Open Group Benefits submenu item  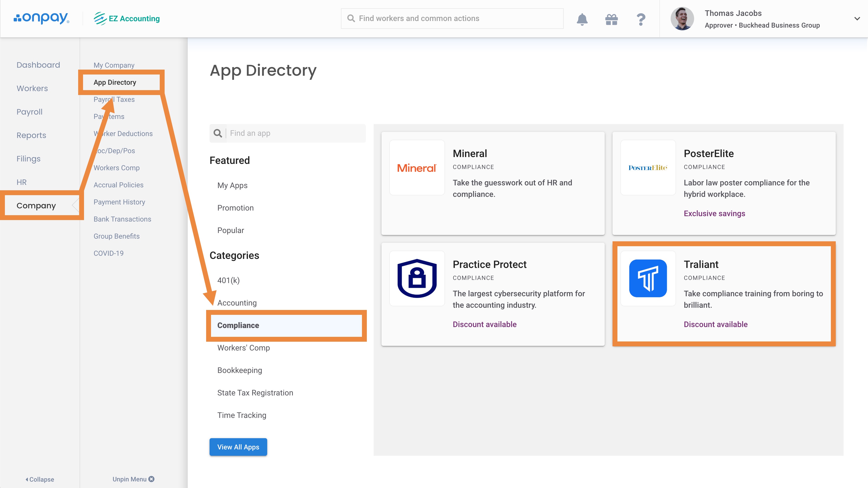pyautogui.click(x=116, y=236)
